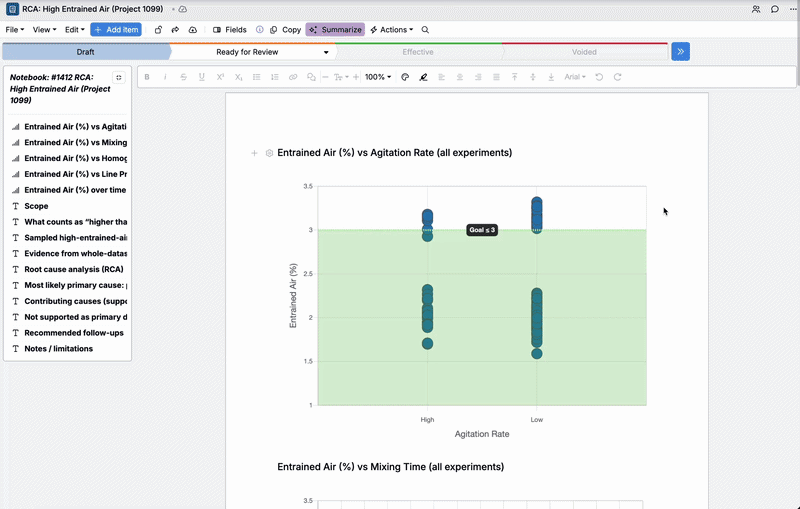800x509 pixels.
Task: Select 'Root cause analysis (RCA)' in outline
Action: 74,269
